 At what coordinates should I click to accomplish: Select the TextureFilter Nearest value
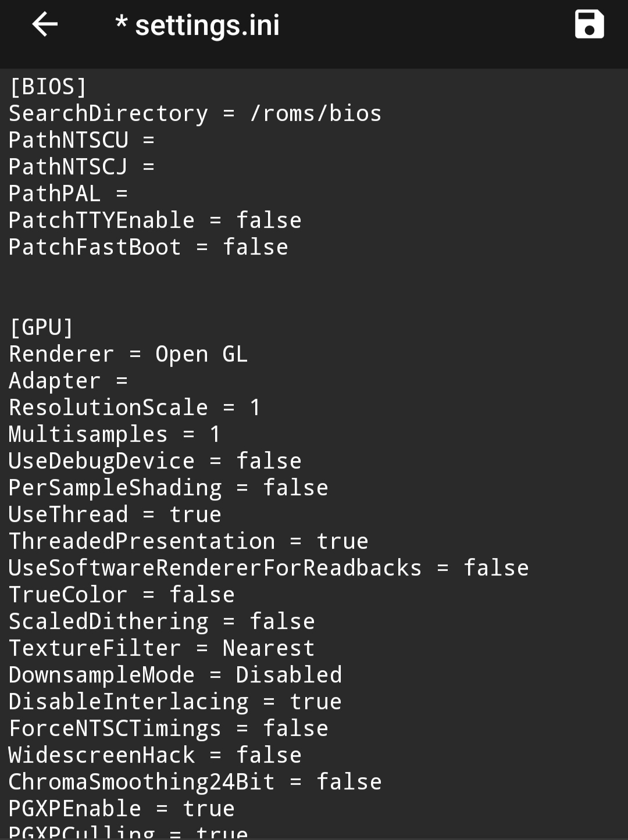pyautogui.click(x=269, y=648)
